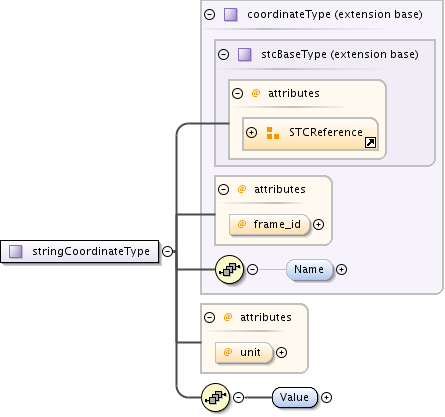Collapse attributes group containing frame_id
The width and height of the screenshot is (445, 417).
[x=223, y=189]
